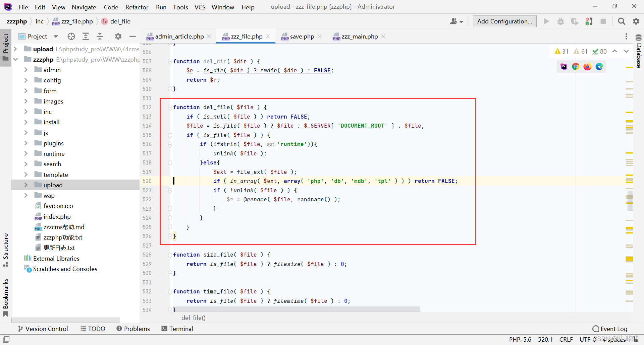644x345 pixels.
Task: Click Expand All icon in Project panel
Action: tap(86, 36)
